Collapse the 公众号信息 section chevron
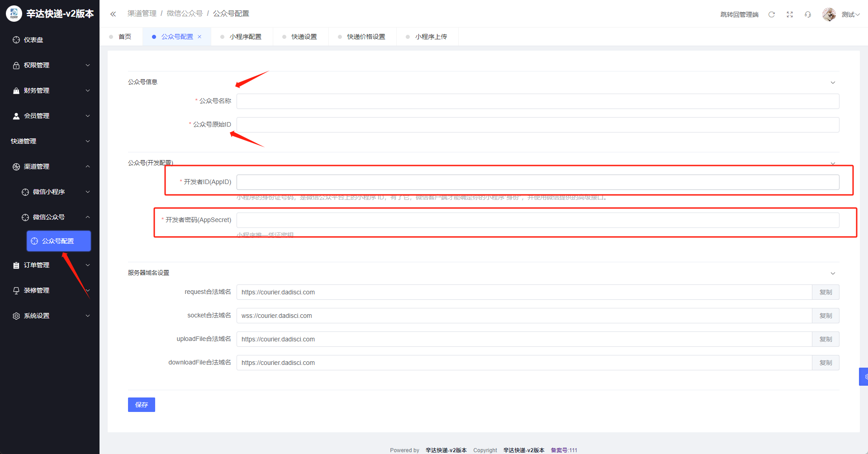Image resolution: width=868 pixels, height=454 pixels. [x=833, y=82]
